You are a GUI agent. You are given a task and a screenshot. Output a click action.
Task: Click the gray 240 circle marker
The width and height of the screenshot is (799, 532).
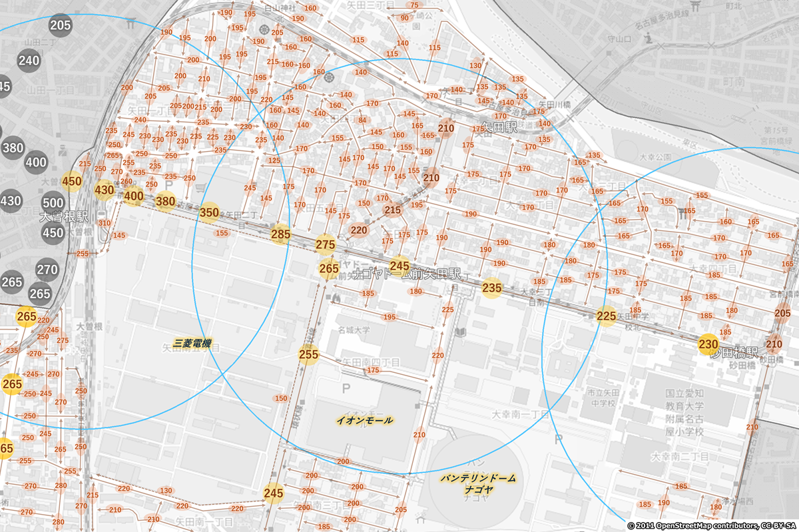click(x=29, y=61)
